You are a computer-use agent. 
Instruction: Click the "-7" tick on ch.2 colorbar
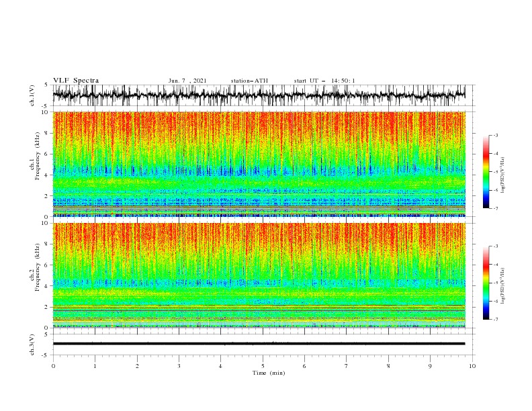pyautogui.click(x=496, y=320)
